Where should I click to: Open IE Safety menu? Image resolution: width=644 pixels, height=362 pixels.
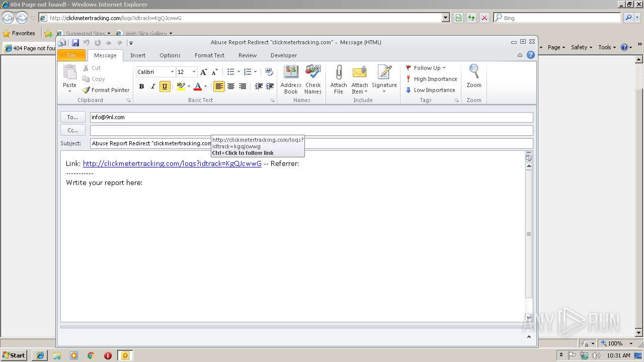[x=582, y=47]
